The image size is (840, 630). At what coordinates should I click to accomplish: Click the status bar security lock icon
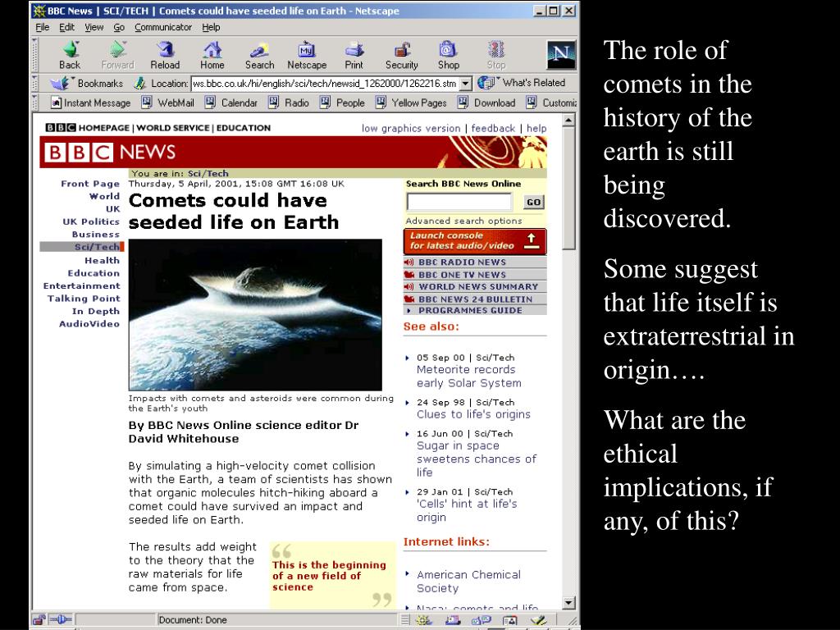click(x=39, y=620)
